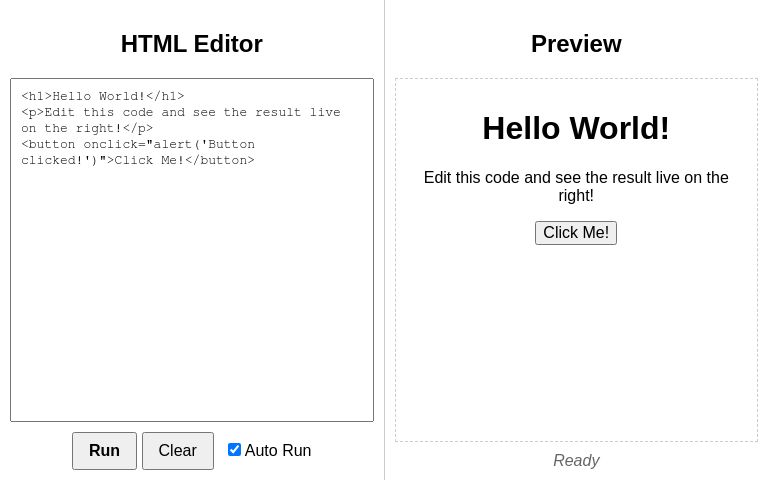Click the 'Preview' panel heading
Screen dimensions: 768x480
(576, 44)
